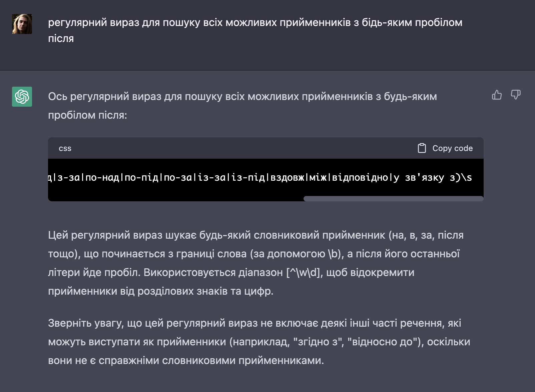This screenshot has width=535, height=392.
Task: Click the css language label
Action: click(x=65, y=148)
